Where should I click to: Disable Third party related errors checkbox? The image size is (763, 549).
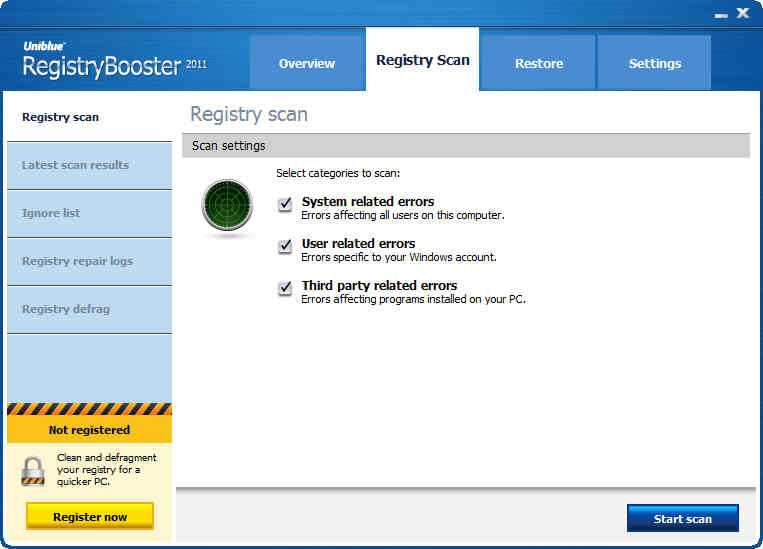pyautogui.click(x=285, y=288)
